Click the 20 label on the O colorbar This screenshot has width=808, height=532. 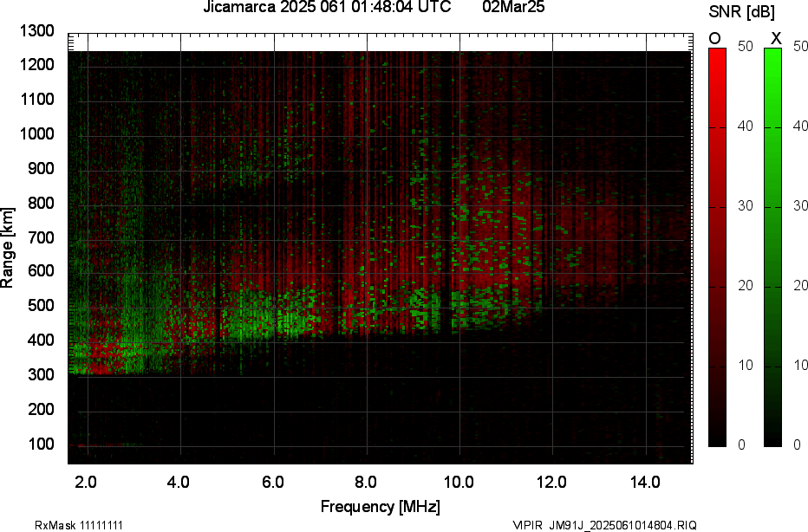(x=745, y=285)
